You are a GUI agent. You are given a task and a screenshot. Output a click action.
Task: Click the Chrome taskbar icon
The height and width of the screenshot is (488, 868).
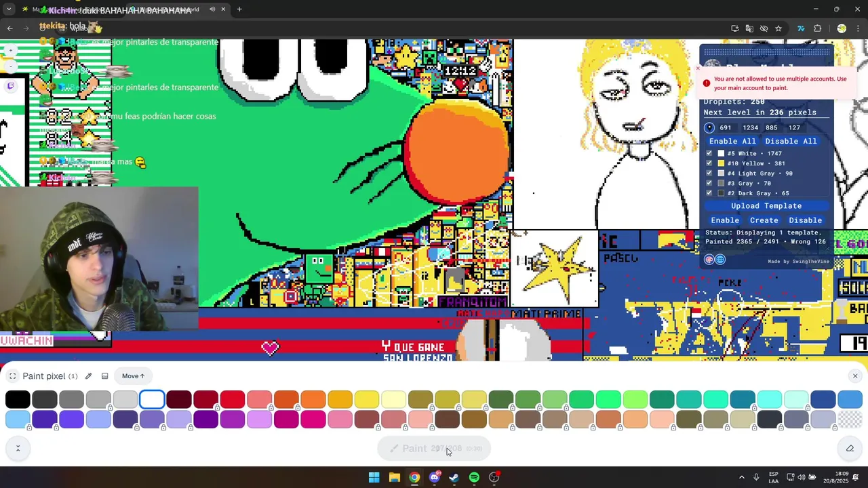(x=414, y=478)
